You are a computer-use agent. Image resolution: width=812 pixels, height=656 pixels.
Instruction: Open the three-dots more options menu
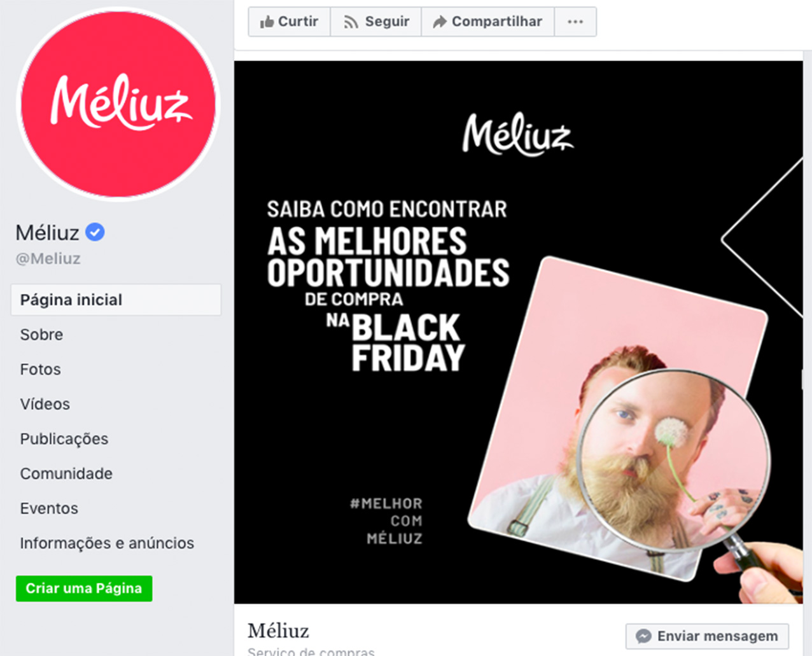pos(575,22)
